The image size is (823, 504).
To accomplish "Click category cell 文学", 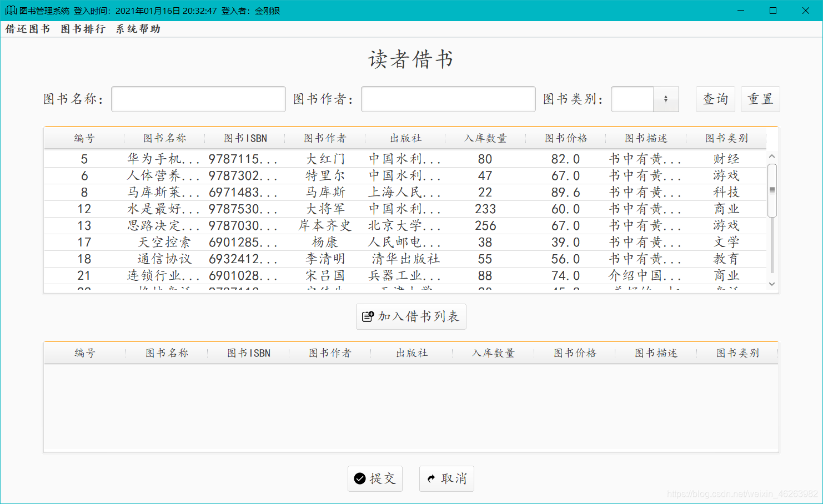I will coord(726,242).
